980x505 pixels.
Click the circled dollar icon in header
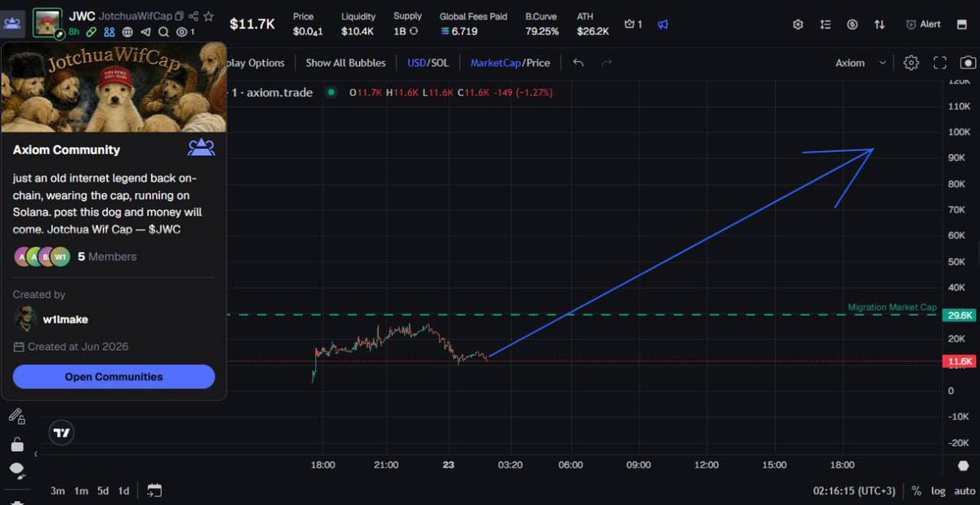[852, 25]
